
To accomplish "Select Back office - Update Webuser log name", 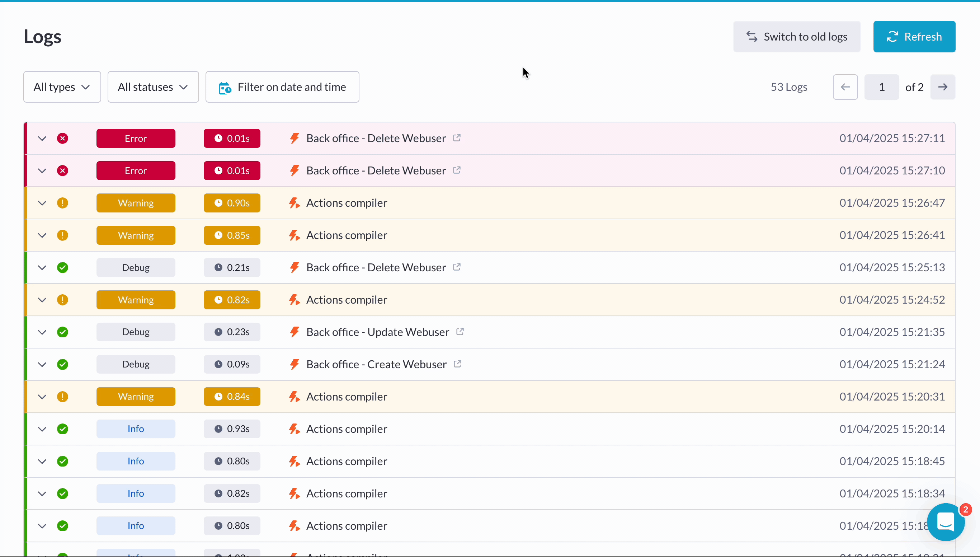I will pyautogui.click(x=377, y=332).
